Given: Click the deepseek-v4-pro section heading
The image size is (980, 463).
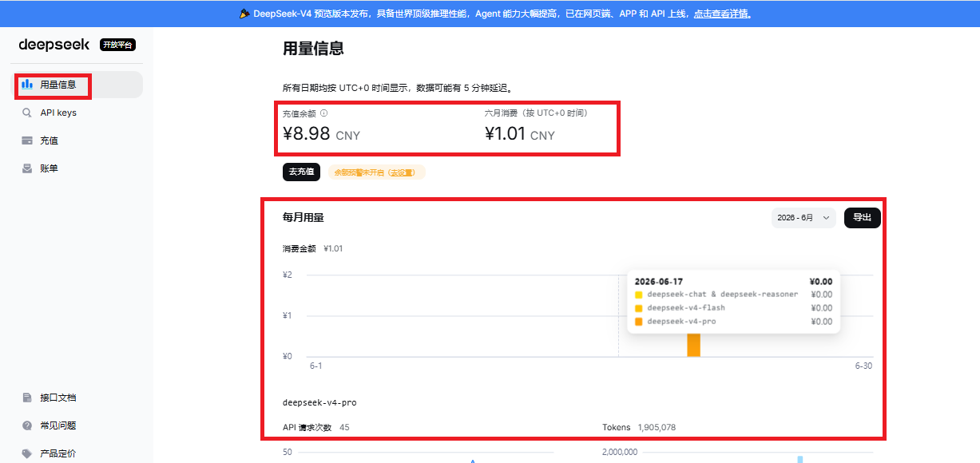Looking at the screenshot, I should click(319, 402).
